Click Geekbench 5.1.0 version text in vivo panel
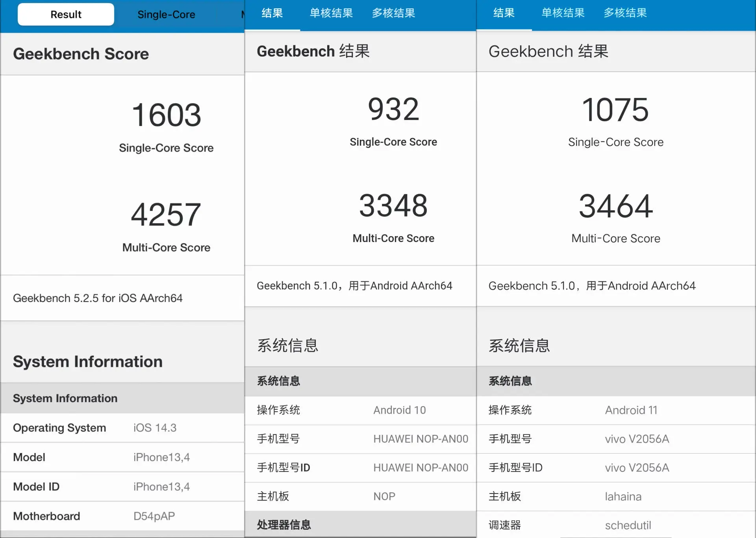 pyautogui.click(x=592, y=286)
